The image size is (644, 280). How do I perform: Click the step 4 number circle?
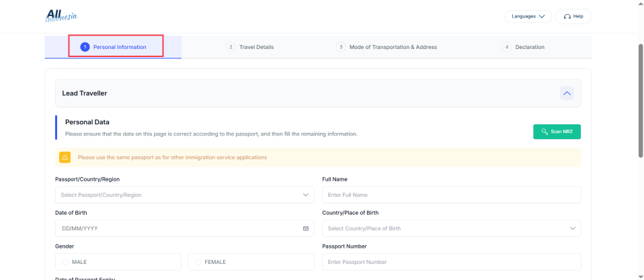(507, 47)
